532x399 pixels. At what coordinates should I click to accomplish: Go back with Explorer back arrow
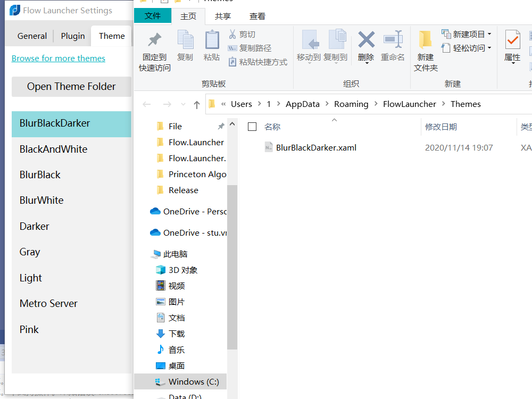pos(147,104)
